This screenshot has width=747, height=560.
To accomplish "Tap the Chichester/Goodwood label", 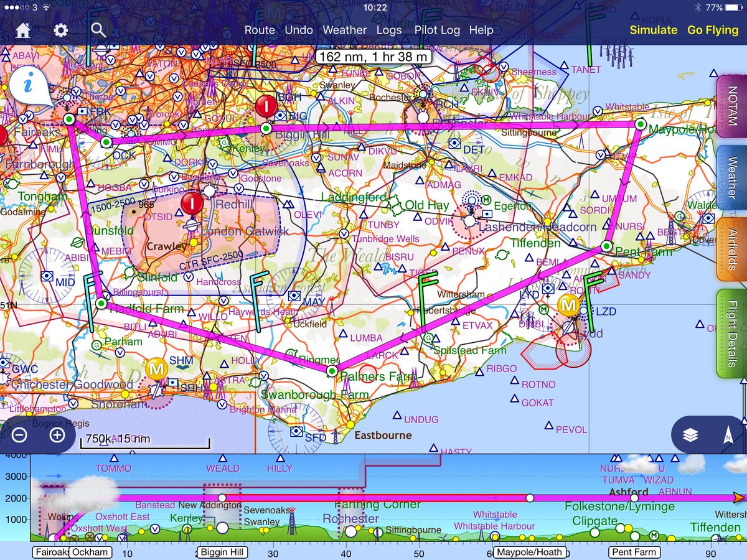I will tap(72, 385).
